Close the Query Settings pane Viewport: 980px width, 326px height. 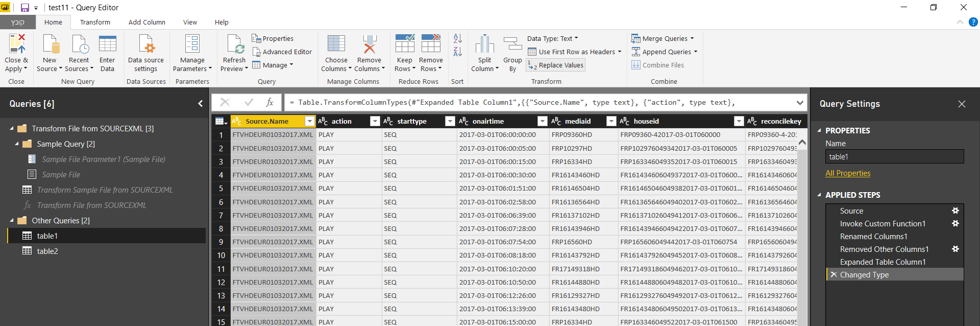click(x=962, y=104)
